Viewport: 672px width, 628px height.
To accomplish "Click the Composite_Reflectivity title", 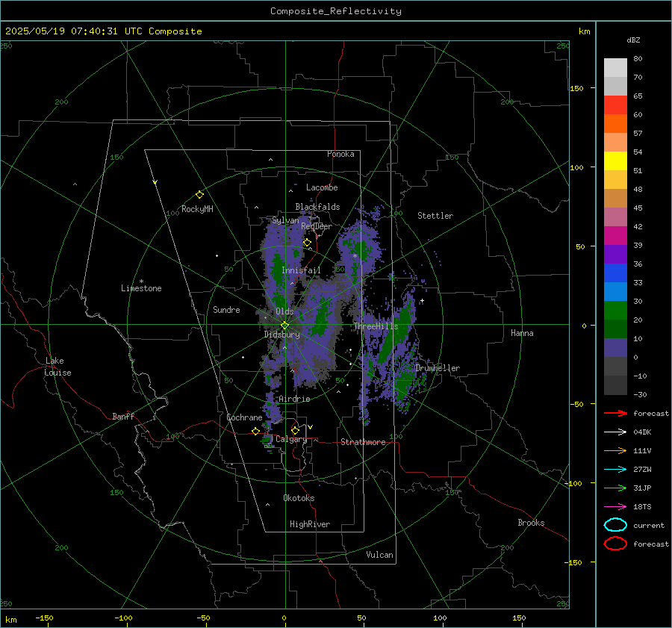I will (336, 11).
